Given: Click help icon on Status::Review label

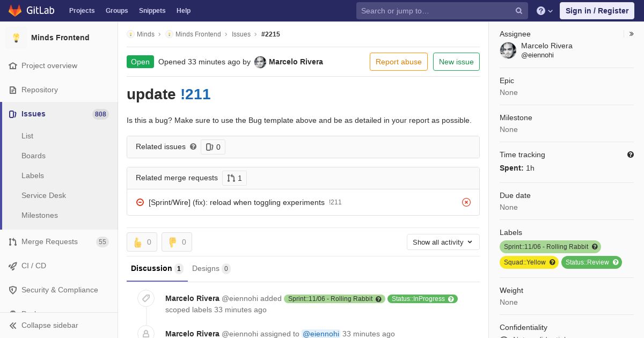Looking at the screenshot, I should [x=616, y=262].
